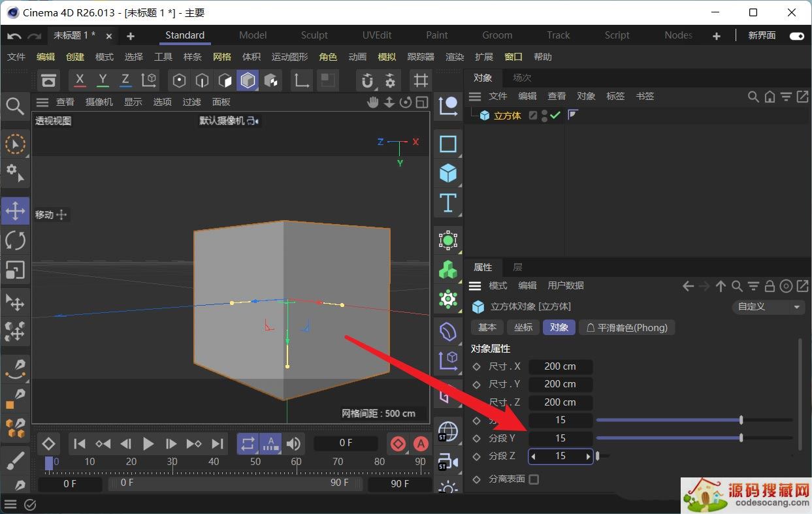Click the 坐标 tab button

click(x=523, y=327)
